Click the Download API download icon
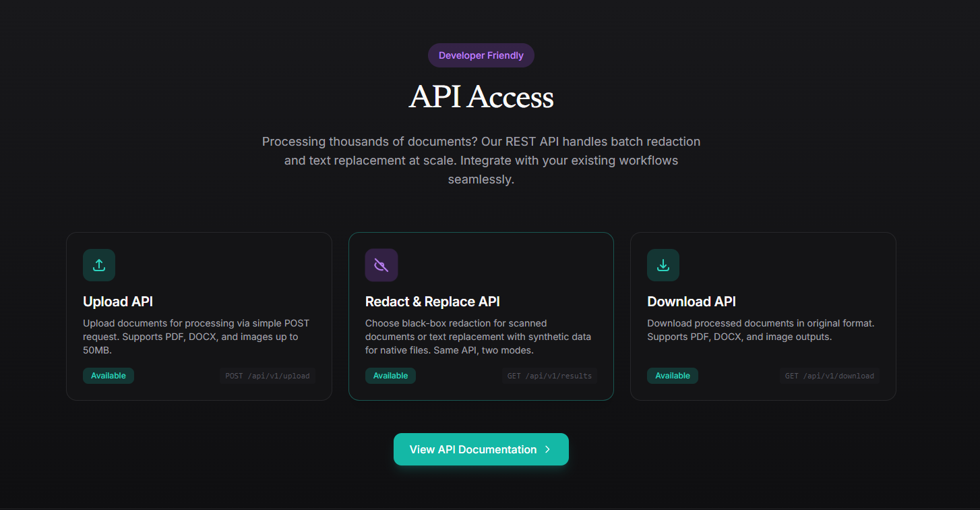Viewport: 980px width, 510px height. coord(663,265)
